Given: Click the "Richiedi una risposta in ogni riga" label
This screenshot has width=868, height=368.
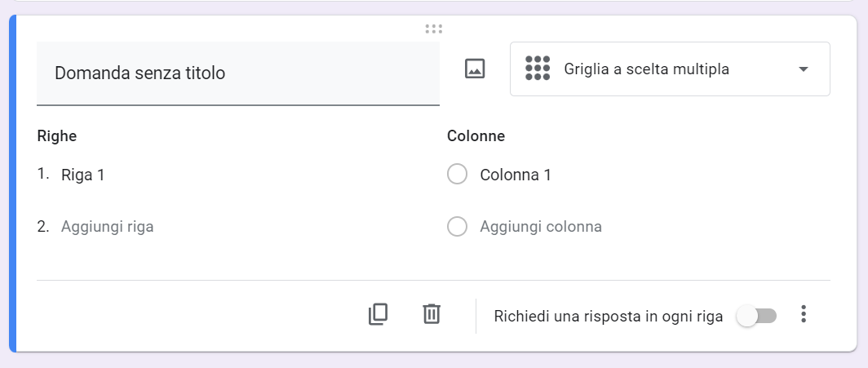Looking at the screenshot, I should coord(609,317).
